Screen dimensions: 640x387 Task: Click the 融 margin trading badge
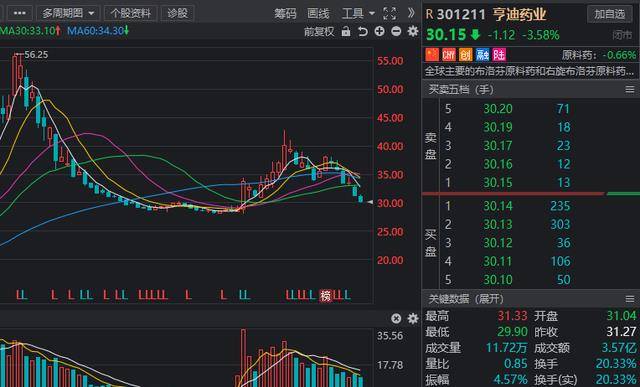[x=482, y=55]
